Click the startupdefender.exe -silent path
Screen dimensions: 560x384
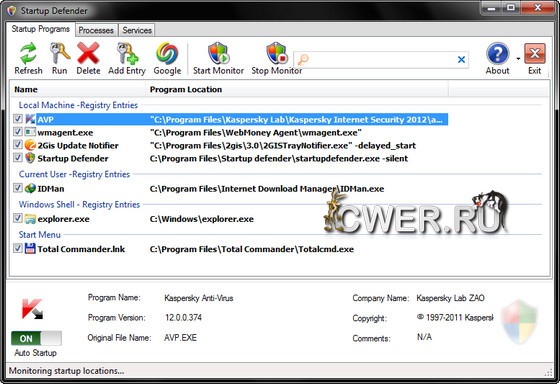tap(279, 158)
